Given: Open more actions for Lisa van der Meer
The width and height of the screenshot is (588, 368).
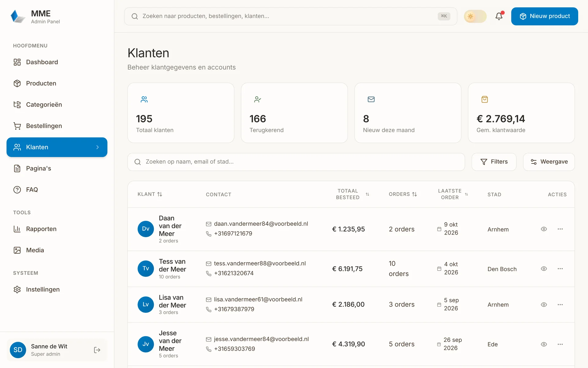Looking at the screenshot, I should pyautogui.click(x=560, y=305).
